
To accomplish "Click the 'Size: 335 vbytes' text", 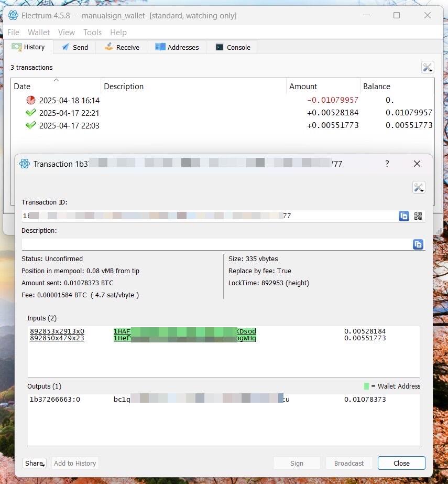I will point(253,259).
